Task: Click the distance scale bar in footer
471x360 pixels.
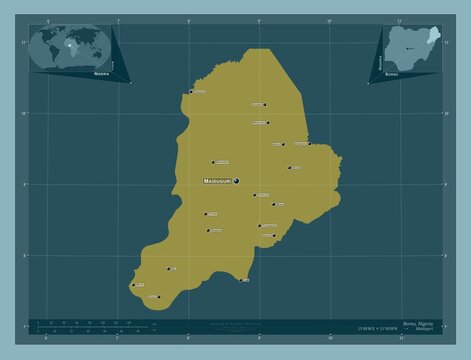Action: coord(93,327)
